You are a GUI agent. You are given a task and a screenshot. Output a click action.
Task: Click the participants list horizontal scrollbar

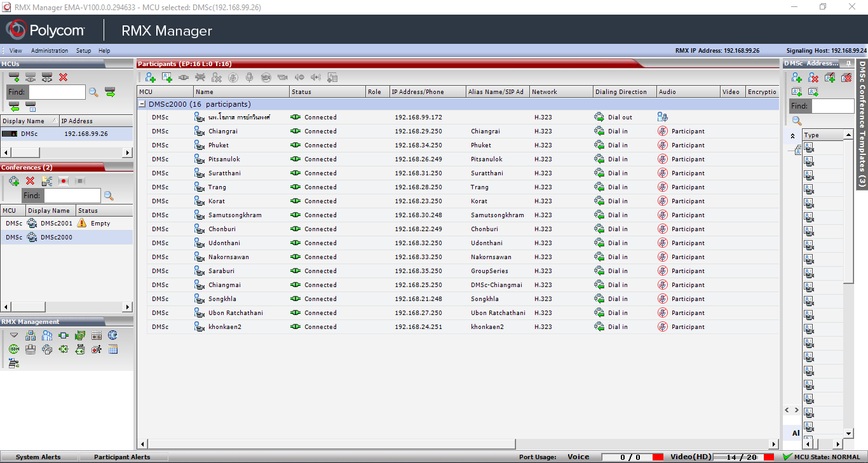point(330,444)
